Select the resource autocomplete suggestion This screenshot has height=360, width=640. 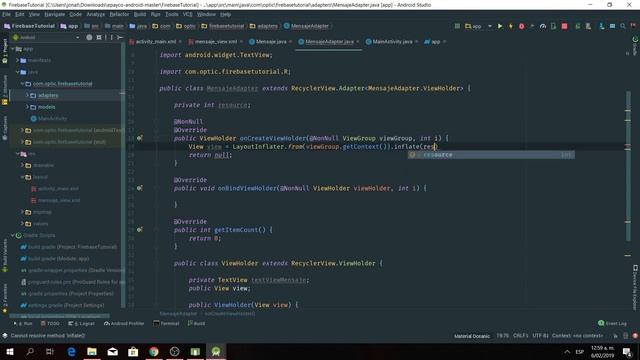point(491,155)
